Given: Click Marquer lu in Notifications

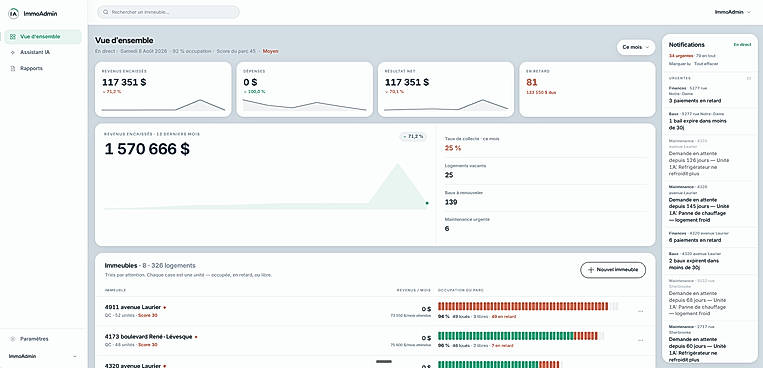Looking at the screenshot, I should tap(679, 64).
